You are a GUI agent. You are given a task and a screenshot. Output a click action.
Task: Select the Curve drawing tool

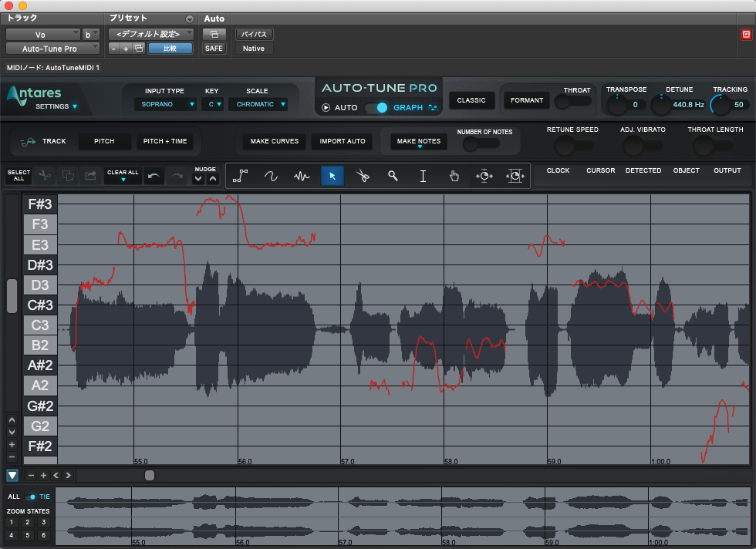pos(272,176)
